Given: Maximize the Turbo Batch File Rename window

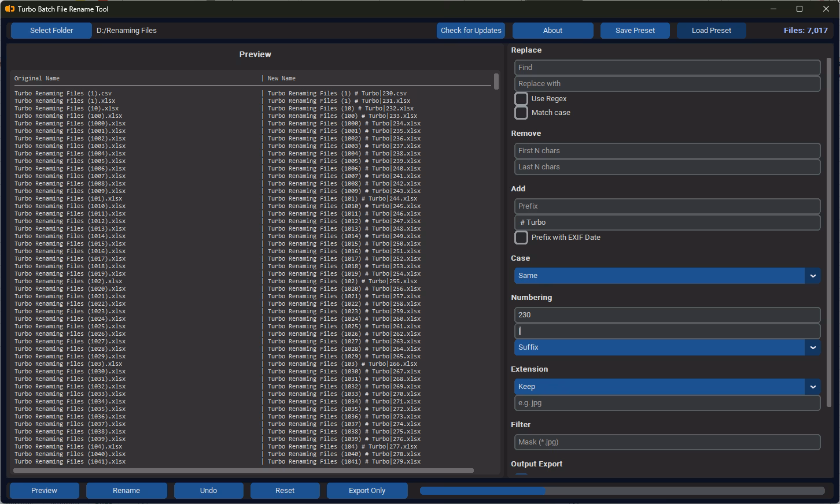Looking at the screenshot, I should [x=800, y=9].
